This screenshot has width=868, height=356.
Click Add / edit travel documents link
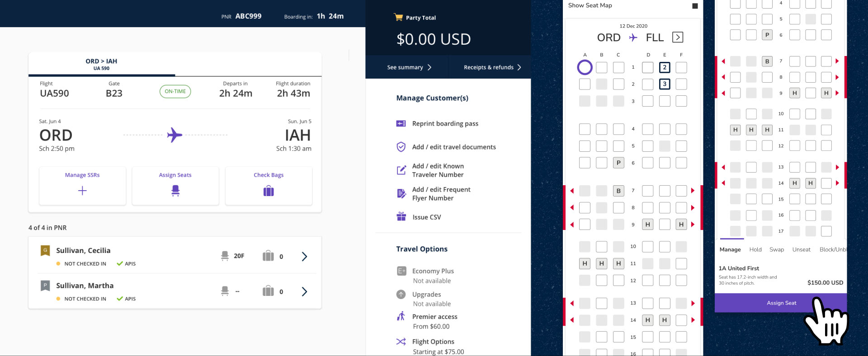tap(454, 147)
